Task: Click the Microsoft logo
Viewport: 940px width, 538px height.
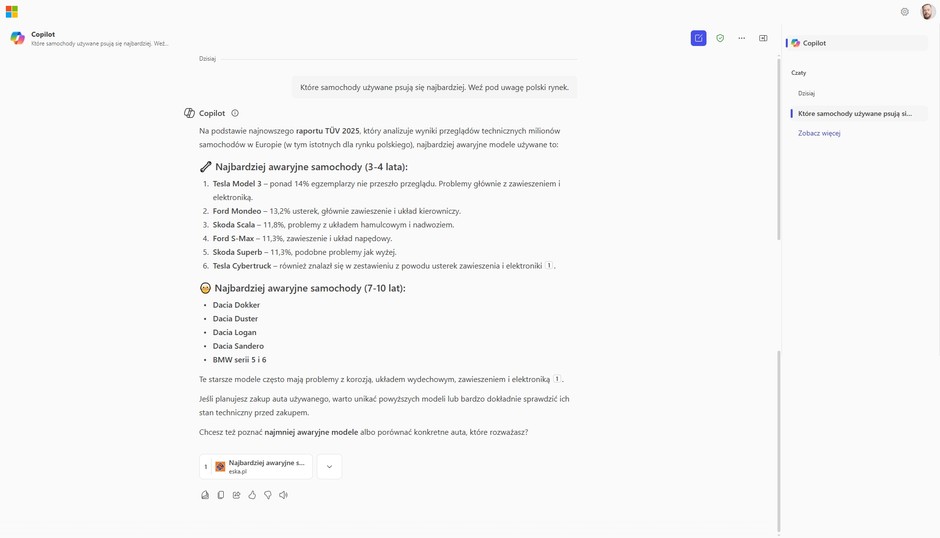Action: tap(11, 12)
